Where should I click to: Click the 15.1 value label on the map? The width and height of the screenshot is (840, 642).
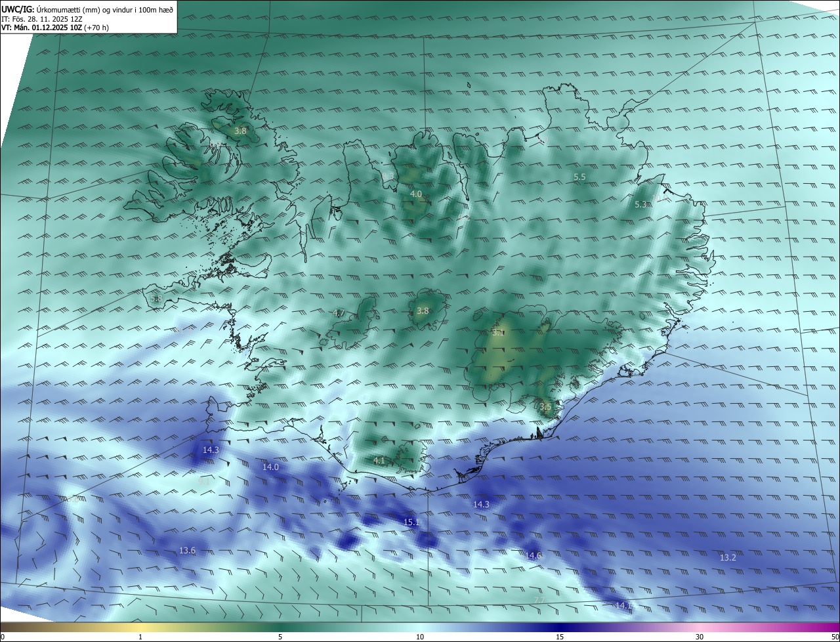[x=411, y=523]
